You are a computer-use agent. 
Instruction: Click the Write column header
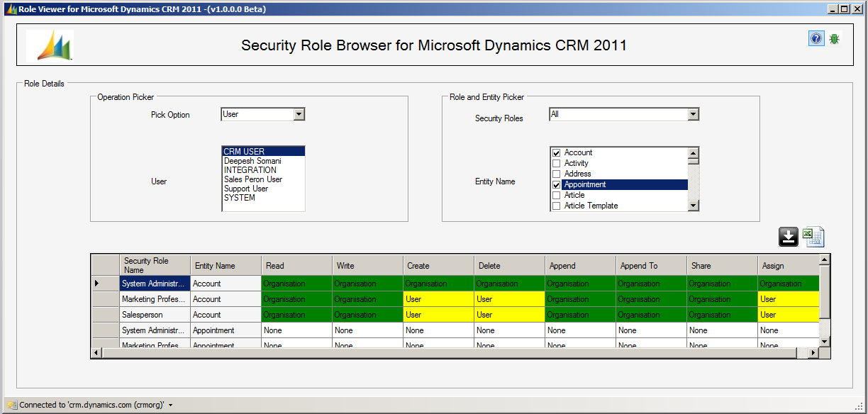pyautogui.click(x=367, y=265)
